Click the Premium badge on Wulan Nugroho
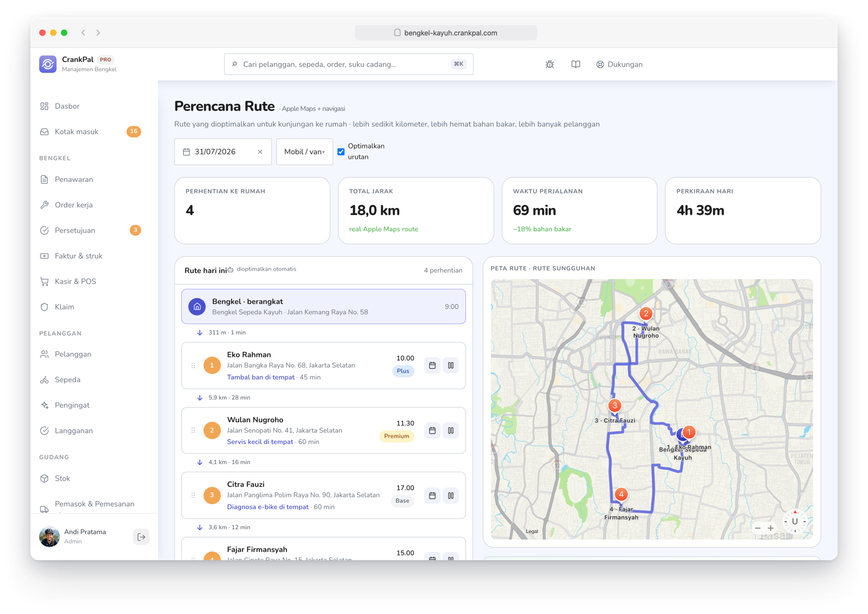Screen dimensions: 868x614 coord(397,436)
